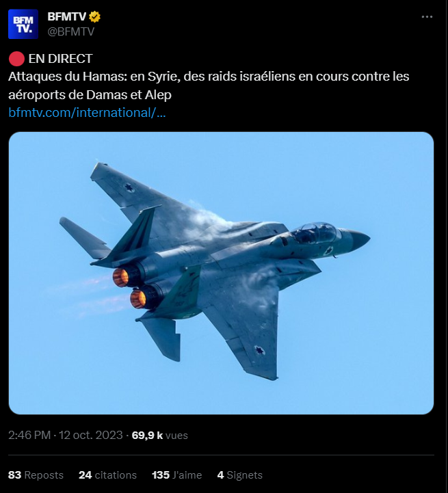Screen dimensions: 448x493
Task: Click the 12 oct. 2023 date
Action: tap(90, 435)
